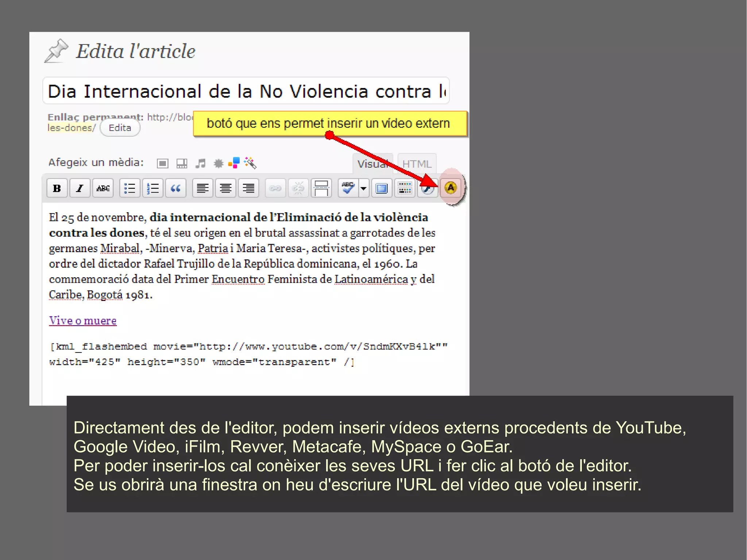Screen dimensions: 747x560
Task: Open the spellchecker language dropdown arrow
Action: click(x=364, y=188)
